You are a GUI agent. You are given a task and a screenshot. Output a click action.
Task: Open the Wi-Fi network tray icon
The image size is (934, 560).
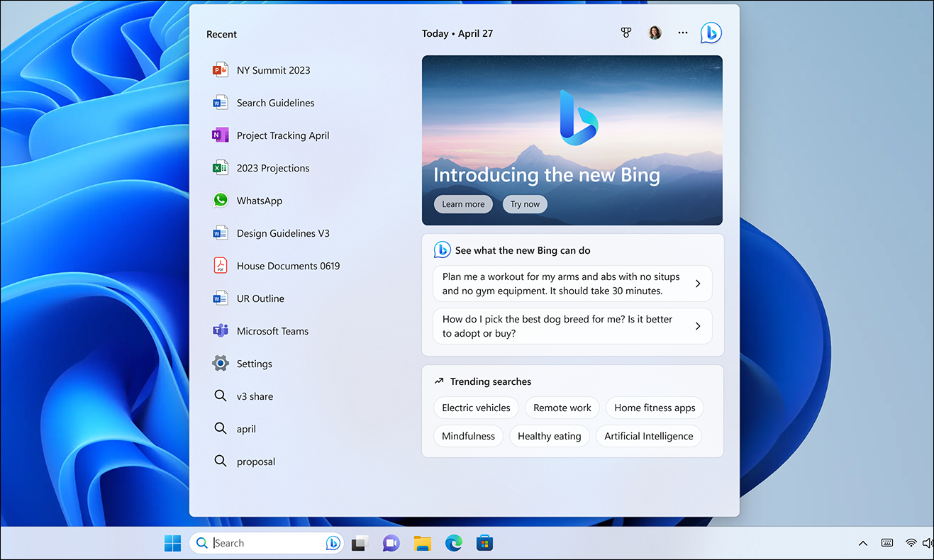tap(911, 543)
